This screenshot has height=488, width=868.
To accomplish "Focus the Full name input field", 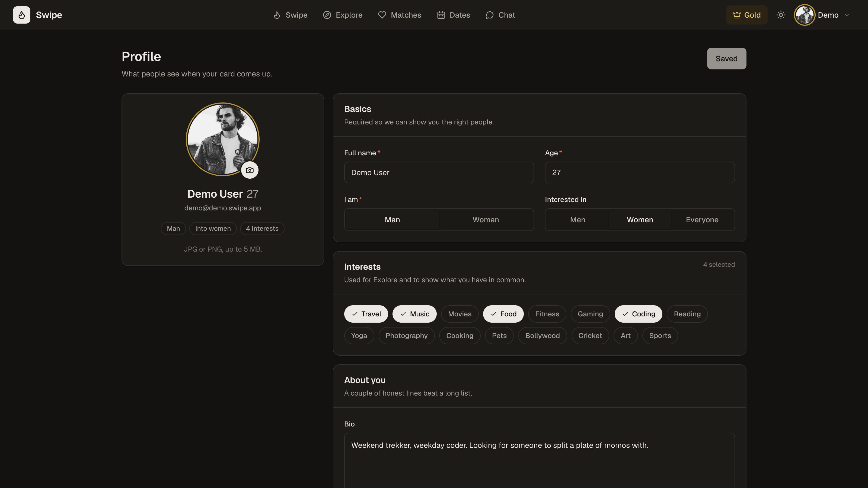I will 439,172.
